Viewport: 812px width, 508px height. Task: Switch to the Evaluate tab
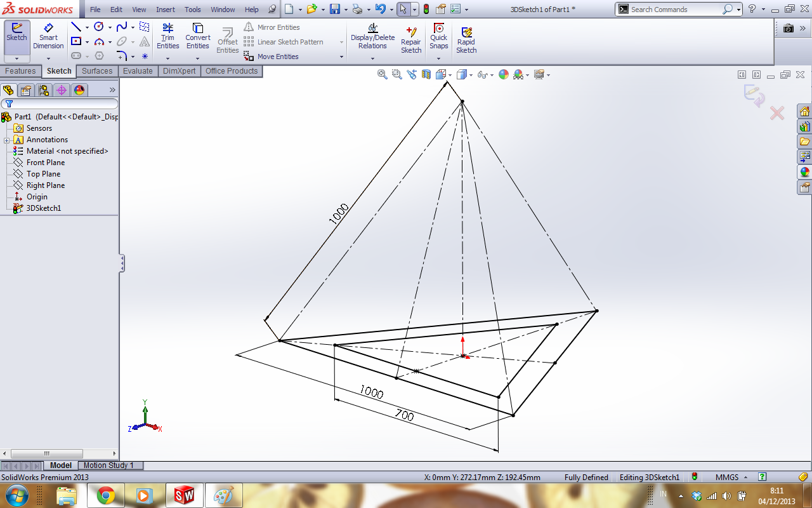click(138, 71)
